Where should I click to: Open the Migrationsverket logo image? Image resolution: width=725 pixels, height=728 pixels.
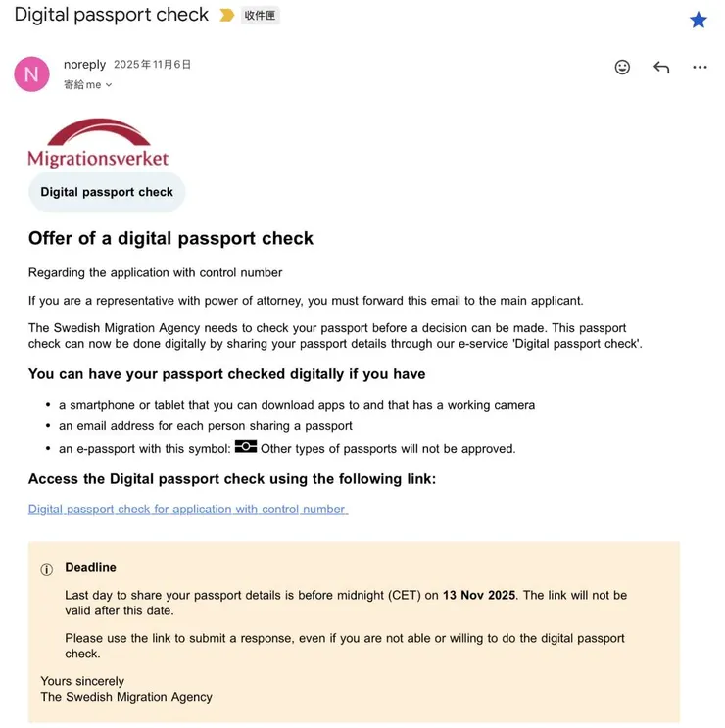tap(98, 142)
